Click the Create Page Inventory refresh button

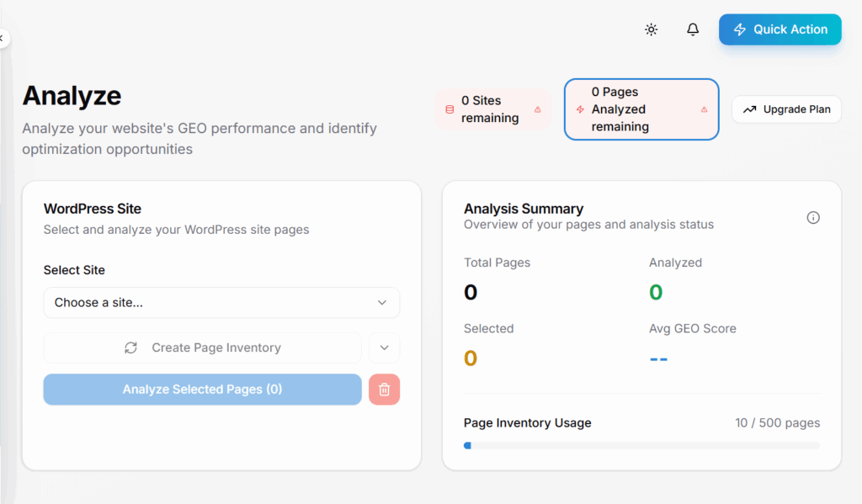click(x=203, y=347)
